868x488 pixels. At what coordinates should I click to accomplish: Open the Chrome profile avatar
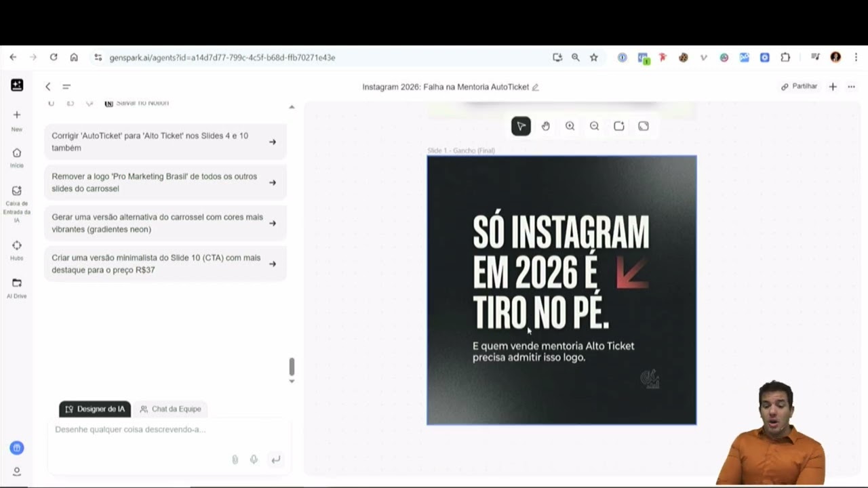[835, 58]
